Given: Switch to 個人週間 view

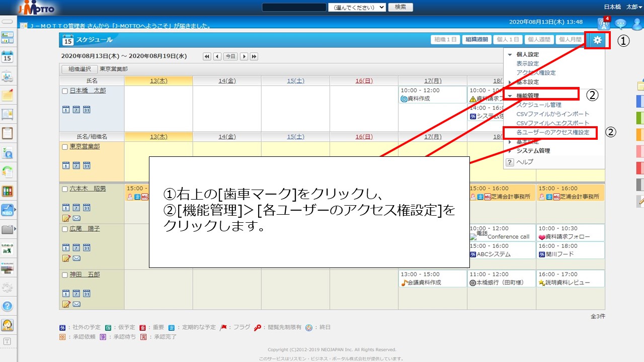Looking at the screenshot, I should [x=538, y=40].
